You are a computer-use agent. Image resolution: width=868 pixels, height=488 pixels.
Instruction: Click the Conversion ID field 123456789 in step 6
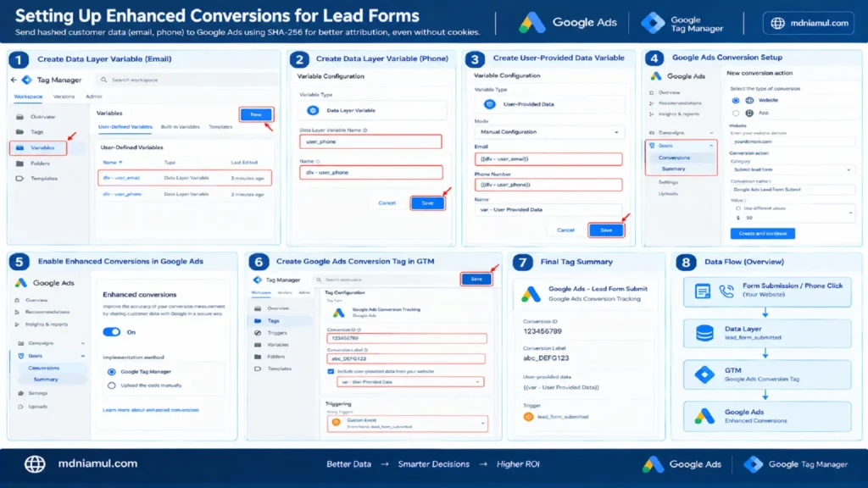407,338
